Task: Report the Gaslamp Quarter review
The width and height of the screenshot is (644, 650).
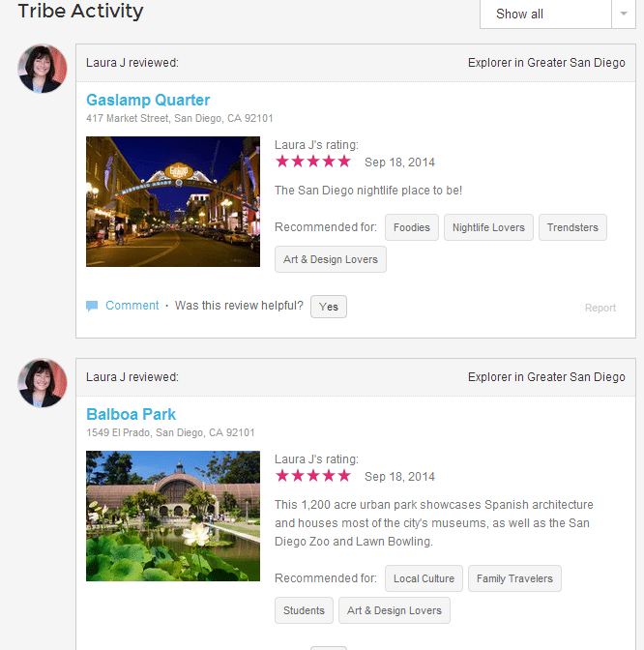Action: 600,308
